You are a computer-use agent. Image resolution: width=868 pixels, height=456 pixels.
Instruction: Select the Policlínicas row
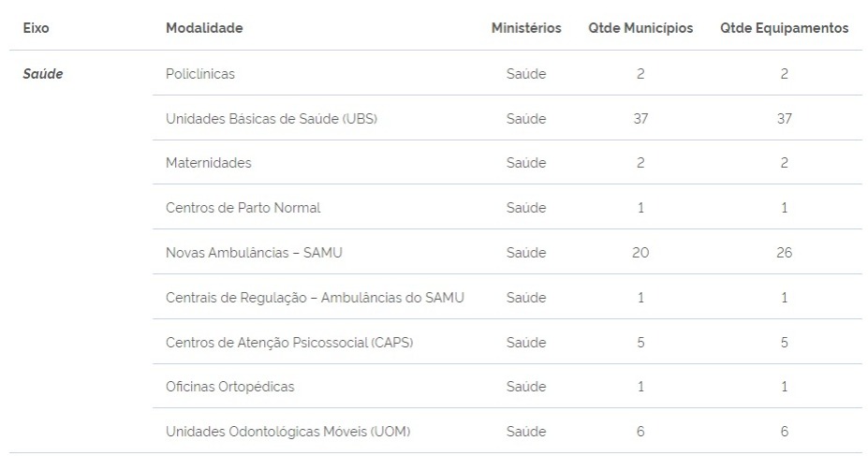tap(508, 73)
